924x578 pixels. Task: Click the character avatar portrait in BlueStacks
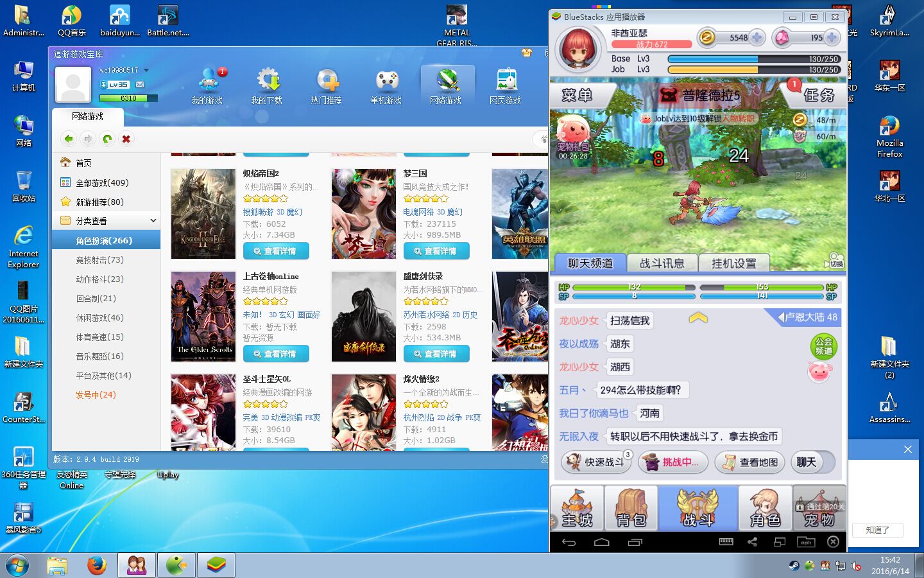point(579,49)
